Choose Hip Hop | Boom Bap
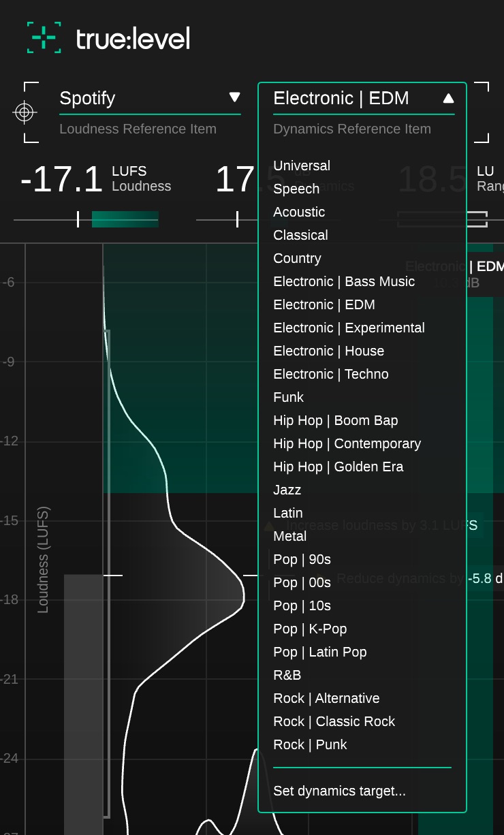 tap(335, 420)
